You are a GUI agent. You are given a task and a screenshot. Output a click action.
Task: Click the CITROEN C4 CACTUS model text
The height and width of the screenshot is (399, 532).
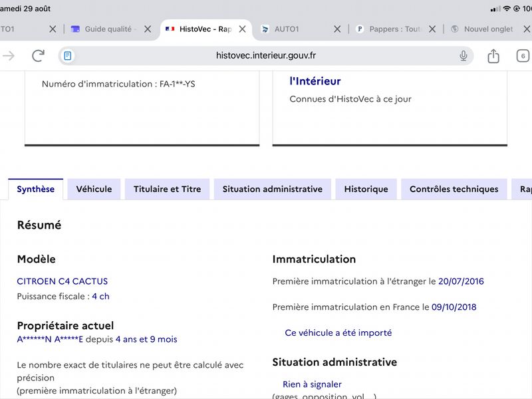(x=63, y=281)
